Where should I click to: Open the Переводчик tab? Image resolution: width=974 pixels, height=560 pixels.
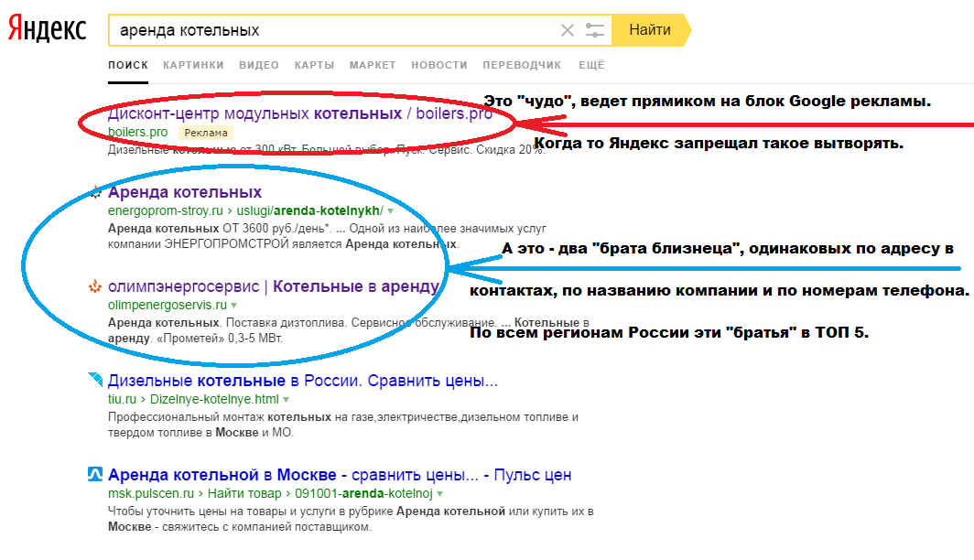[x=522, y=65]
